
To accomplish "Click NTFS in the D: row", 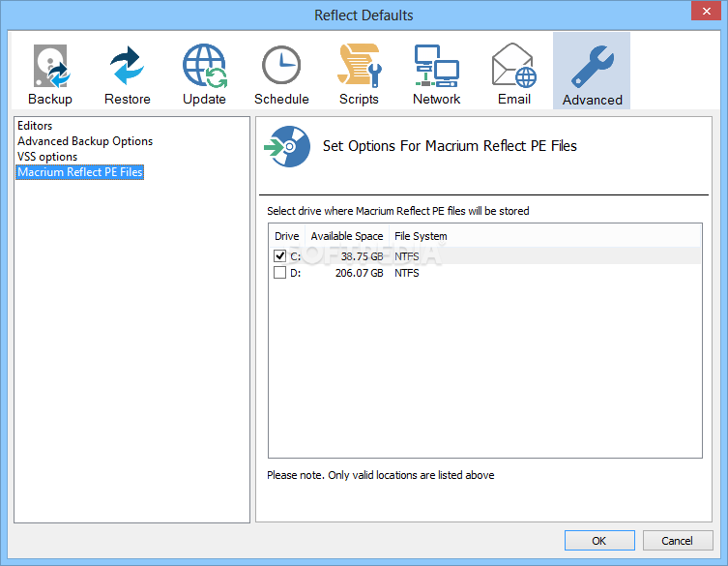I will [x=407, y=273].
